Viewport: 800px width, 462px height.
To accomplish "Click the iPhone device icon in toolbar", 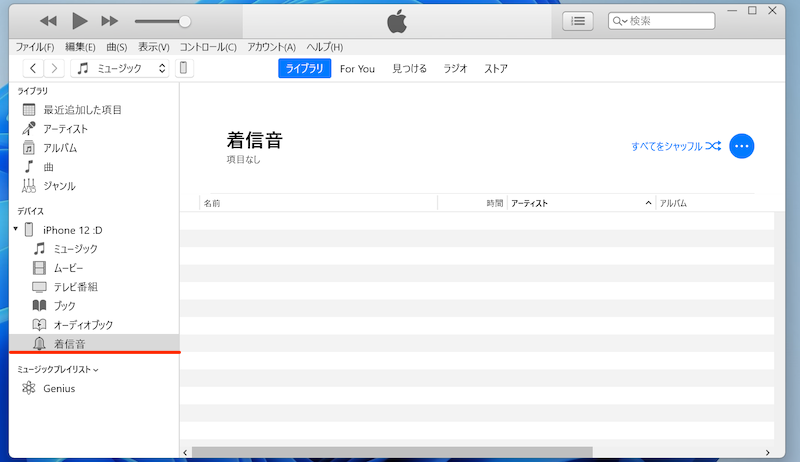I will click(185, 69).
